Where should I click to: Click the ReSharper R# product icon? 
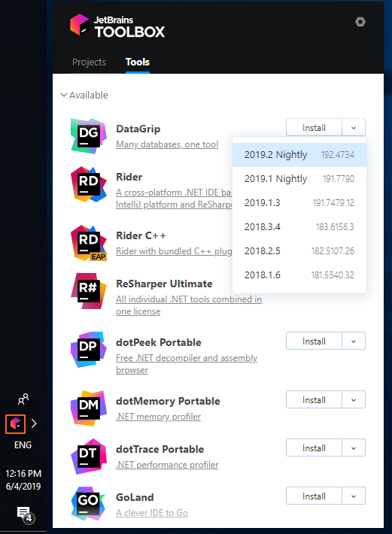89,291
